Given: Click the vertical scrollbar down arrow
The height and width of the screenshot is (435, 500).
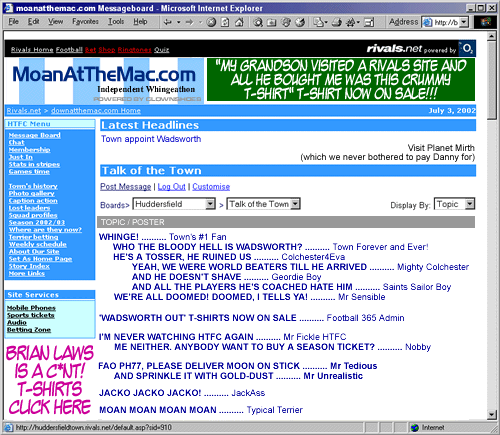Looking at the screenshot, I should tap(491, 414).
